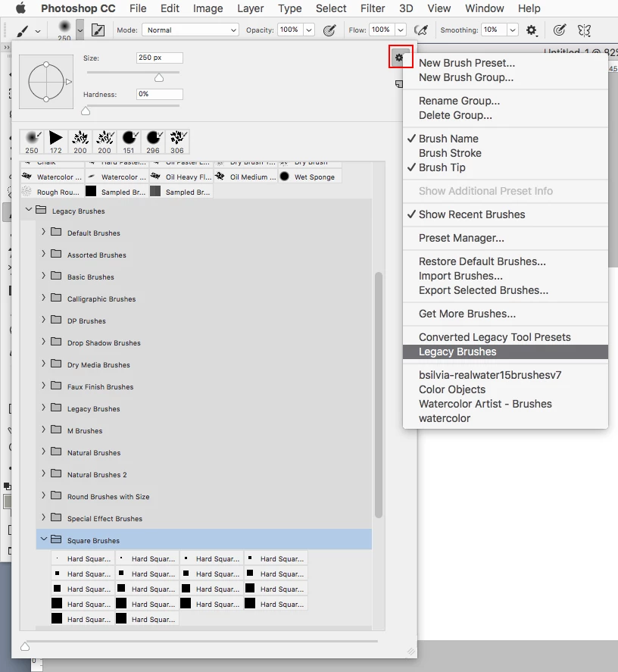Open the tool preset arrow beside Brush tool
This screenshot has height=672, width=618.
click(38, 31)
